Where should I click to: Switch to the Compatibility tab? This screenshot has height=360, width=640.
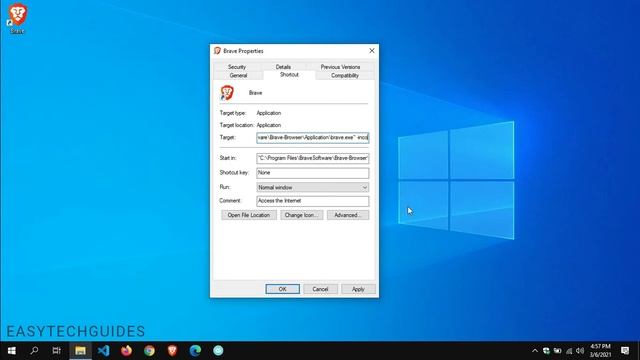345,76
